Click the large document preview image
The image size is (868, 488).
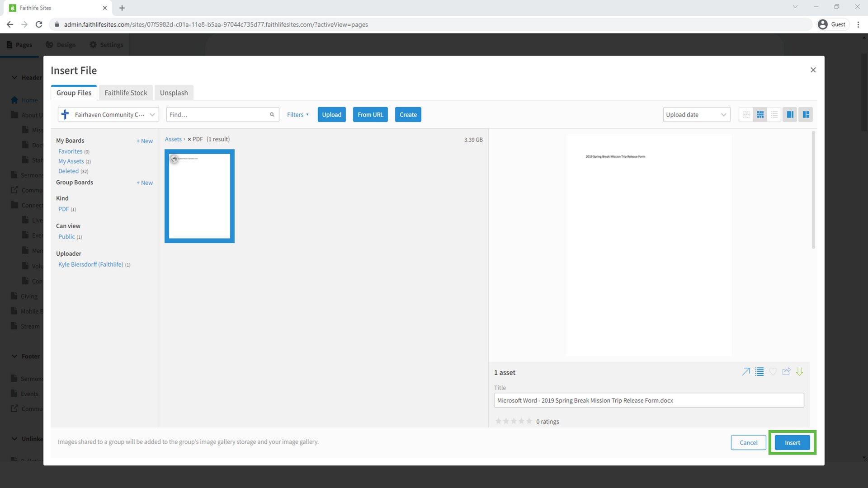click(x=649, y=245)
